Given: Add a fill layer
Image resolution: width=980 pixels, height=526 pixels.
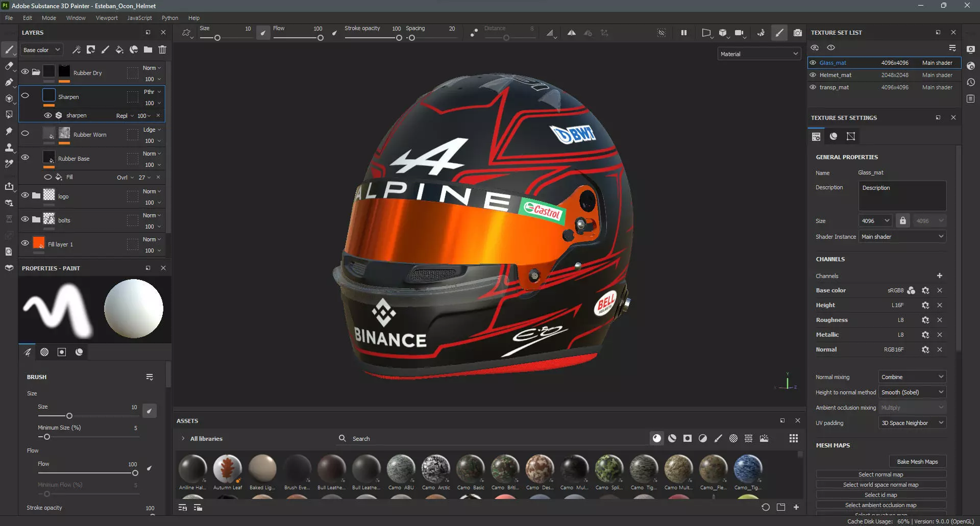Looking at the screenshot, I should [119, 49].
